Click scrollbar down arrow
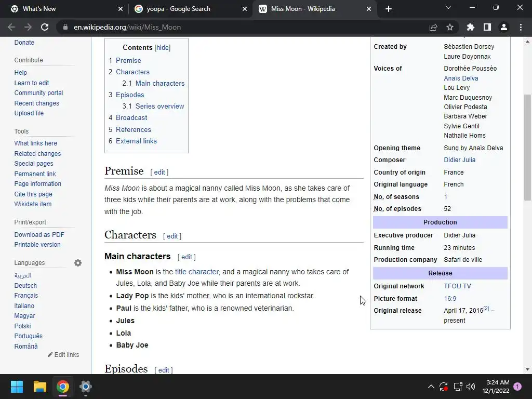Screen dimensions: 532x399 point(527,369)
